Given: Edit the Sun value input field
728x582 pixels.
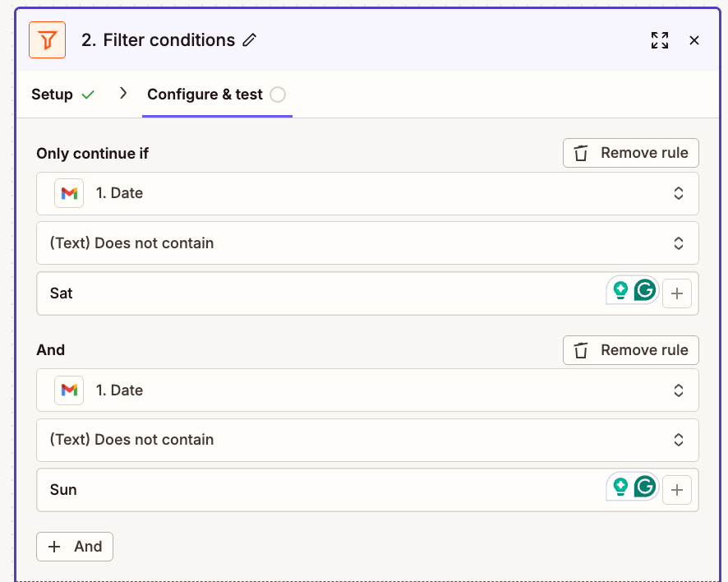Looking at the screenshot, I should 247,488.
